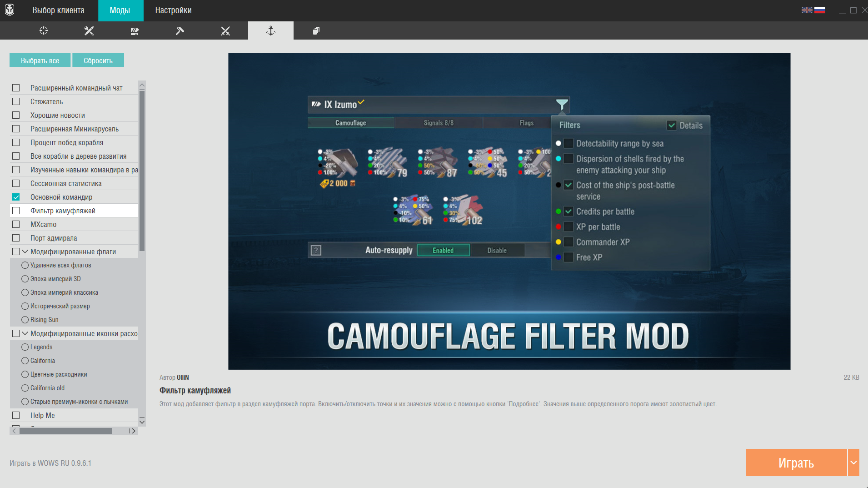This screenshot has width=868, height=488.
Task: Go to the Выбор клиента tab
Action: point(58,10)
